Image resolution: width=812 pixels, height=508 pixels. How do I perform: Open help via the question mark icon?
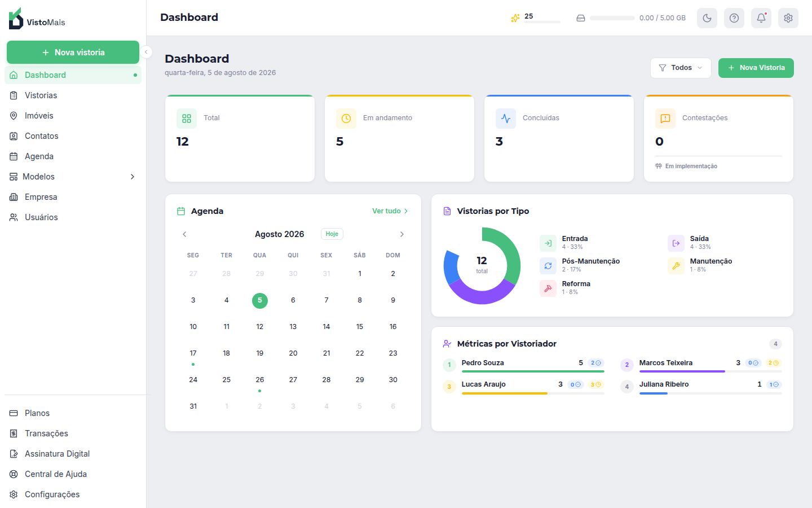pos(734,18)
